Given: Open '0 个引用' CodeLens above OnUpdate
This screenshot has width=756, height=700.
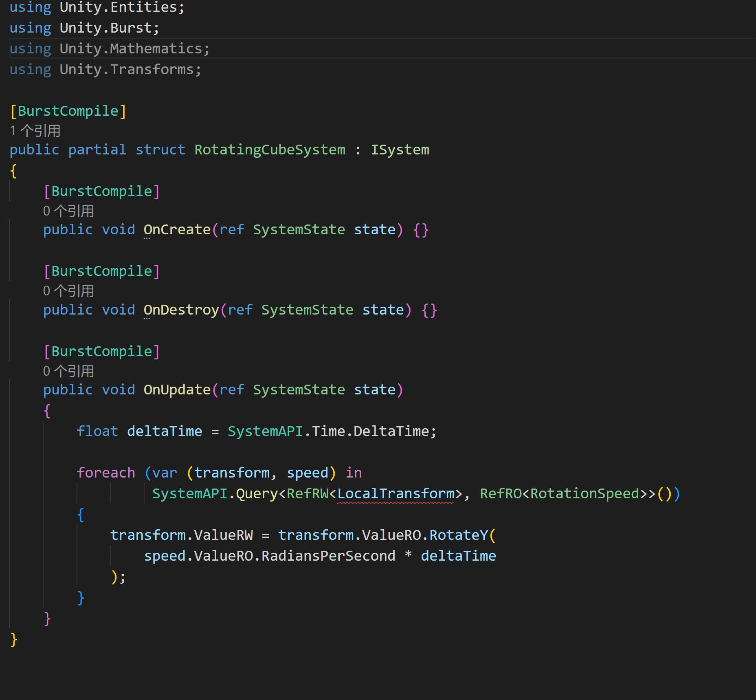Looking at the screenshot, I should click(69, 371).
